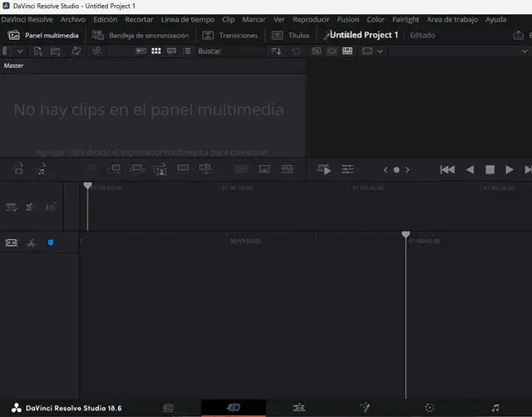
Task: Click the relink media chain icon
Action: 96,52
